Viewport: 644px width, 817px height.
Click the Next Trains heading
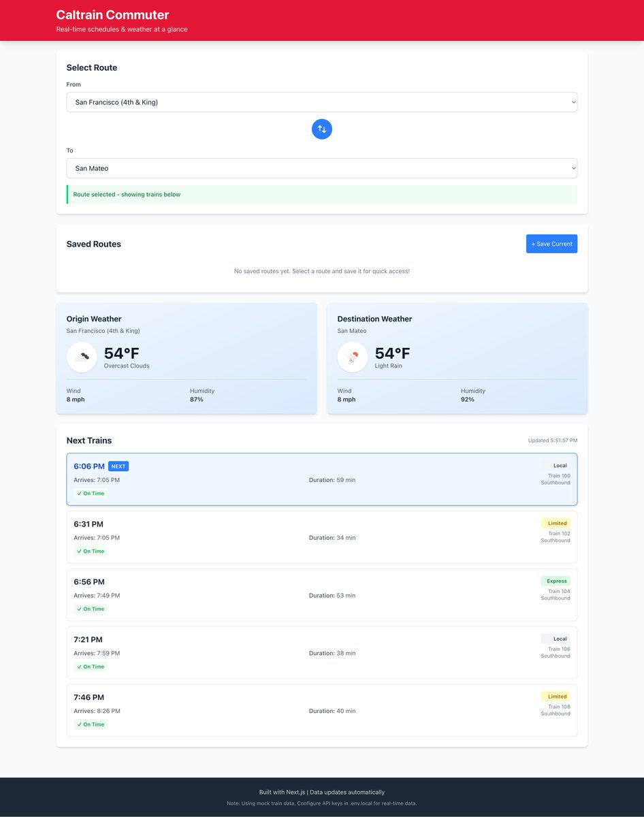point(89,440)
